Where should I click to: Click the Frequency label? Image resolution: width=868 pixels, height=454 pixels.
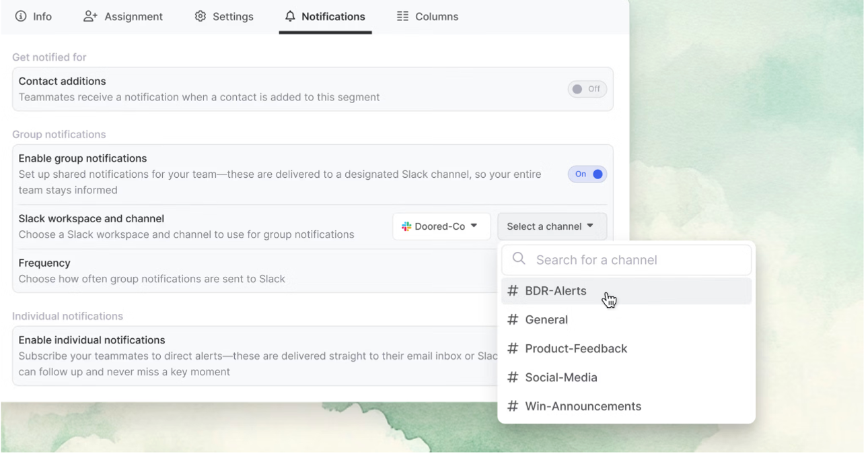(x=44, y=263)
